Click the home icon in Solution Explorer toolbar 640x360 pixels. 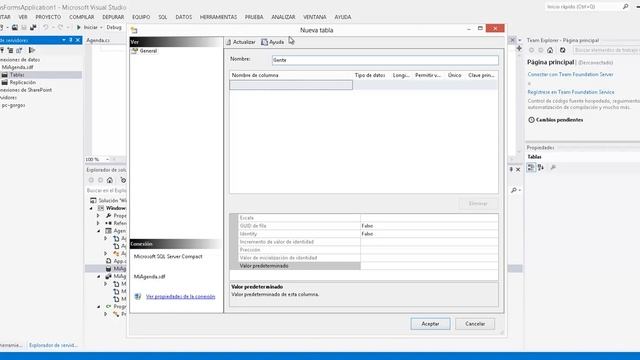pos(110,180)
